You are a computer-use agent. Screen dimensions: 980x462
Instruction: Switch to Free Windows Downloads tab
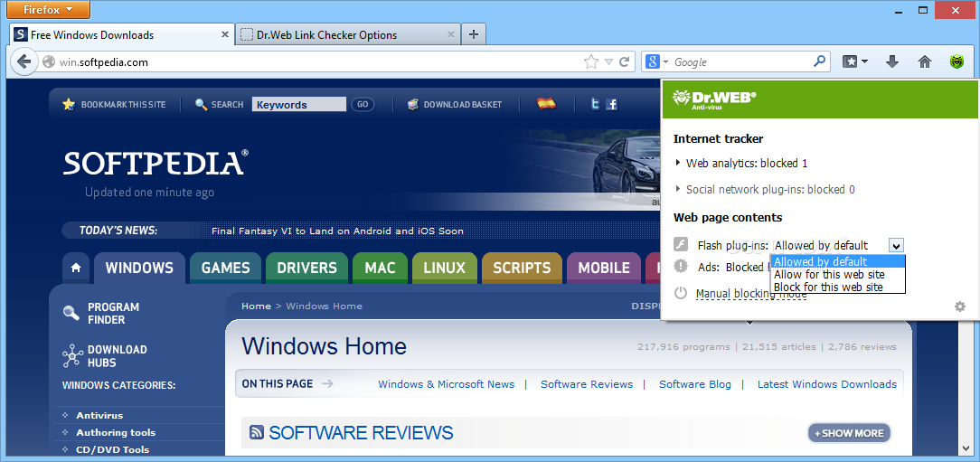(x=123, y=34)
